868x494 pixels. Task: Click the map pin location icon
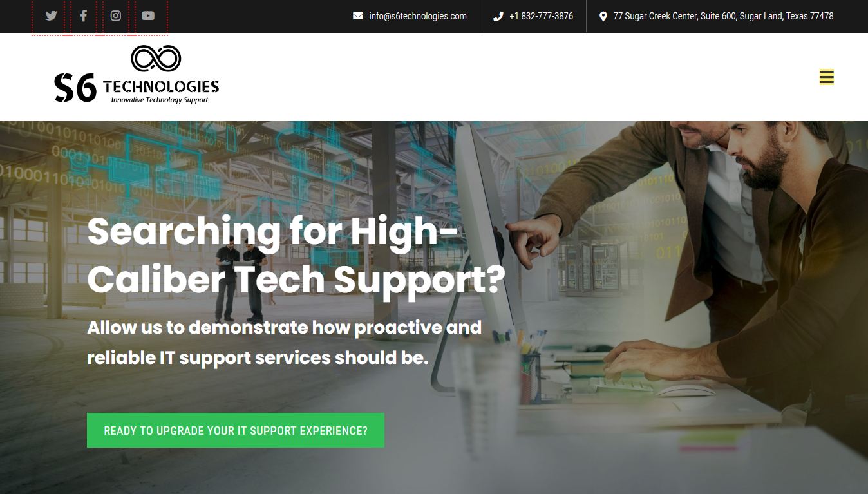click(603, 16)
